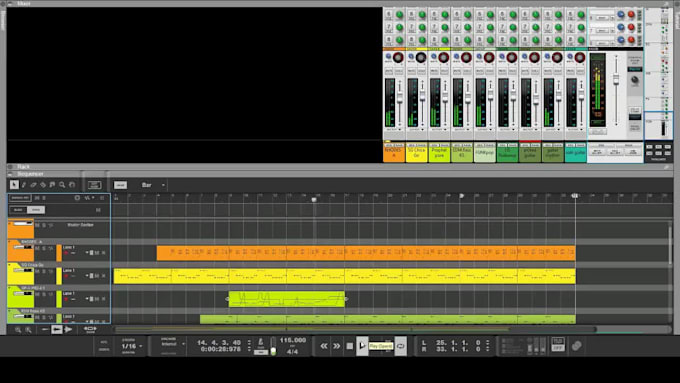Adjust the metronome click level slider

[x=273, y=346]
